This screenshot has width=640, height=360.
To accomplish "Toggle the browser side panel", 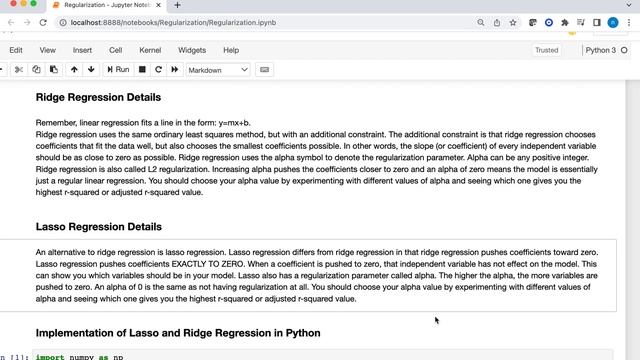I will coord(597,22).
